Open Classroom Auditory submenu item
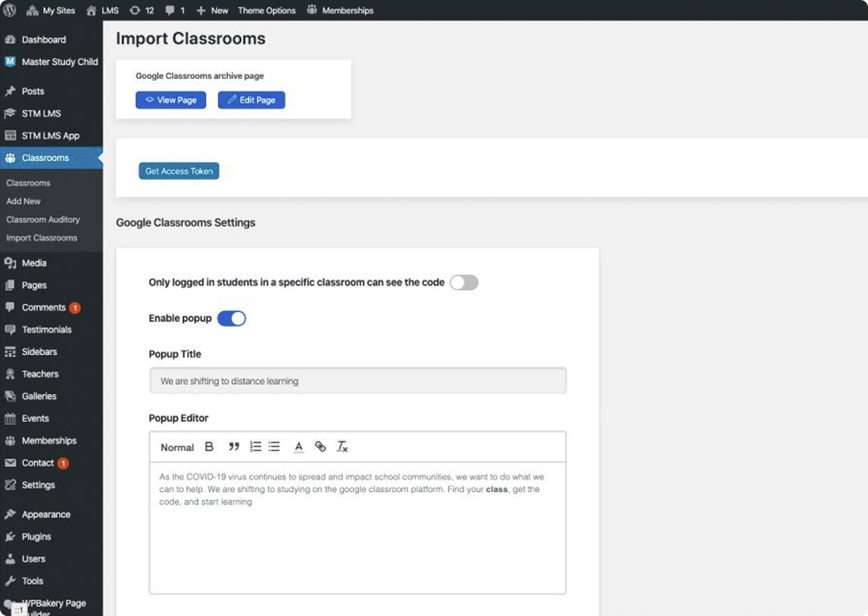The image size is (868, 616). click(43, 219)
